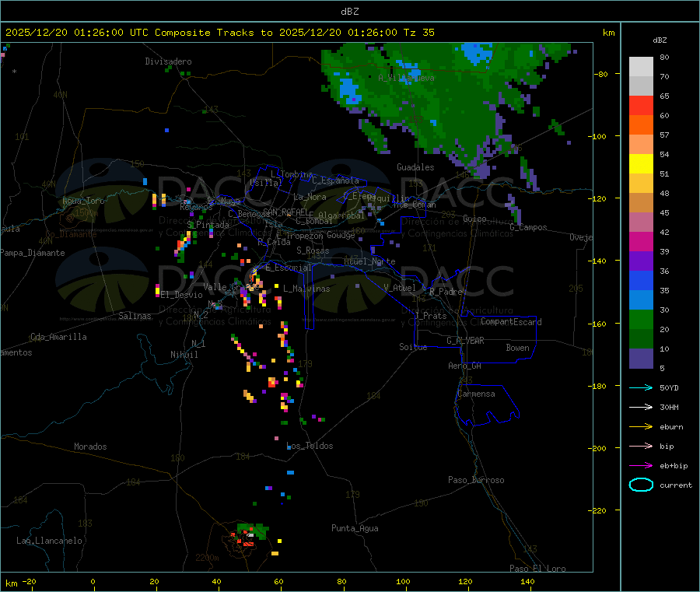700x592 pixels.
Task: Click the Composite Tracks timestamp header text
Action: pyautogui.click(x=220, y=33)
